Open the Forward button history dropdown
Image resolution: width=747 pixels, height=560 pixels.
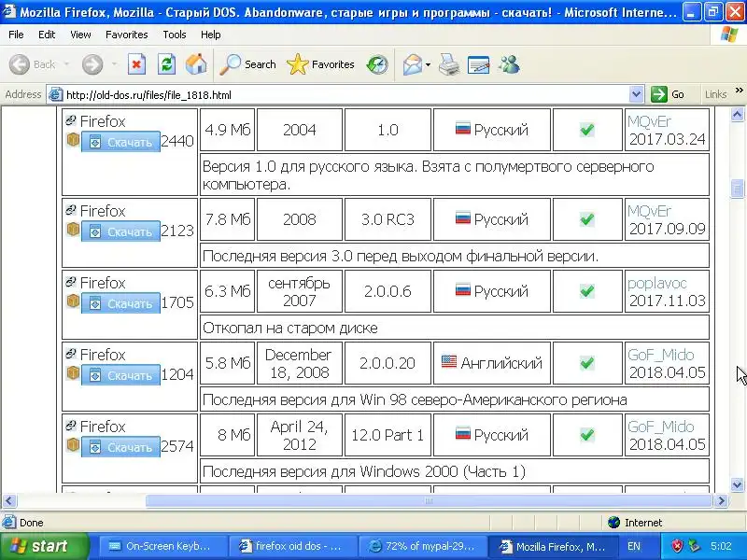tap(114, 64)
